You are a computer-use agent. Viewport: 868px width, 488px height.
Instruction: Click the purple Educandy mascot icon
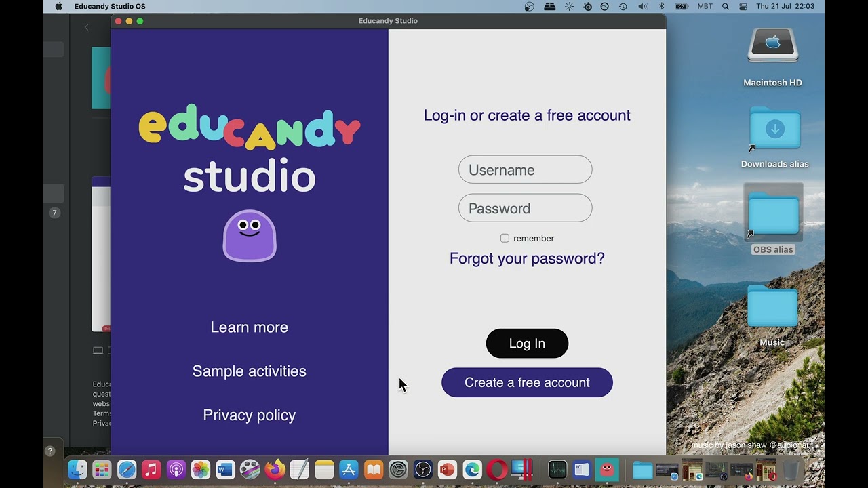[x=250, y=236]
